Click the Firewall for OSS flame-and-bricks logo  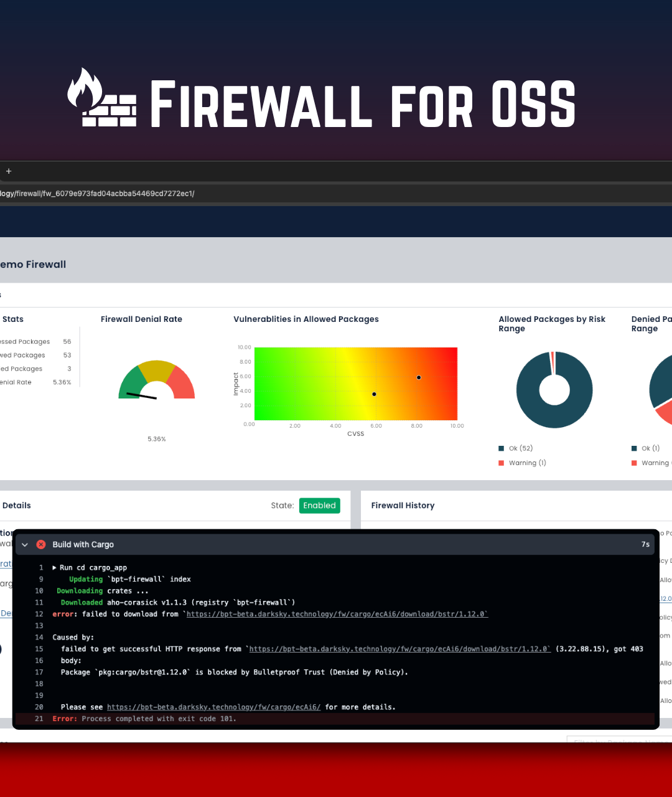tap(102, 98)
